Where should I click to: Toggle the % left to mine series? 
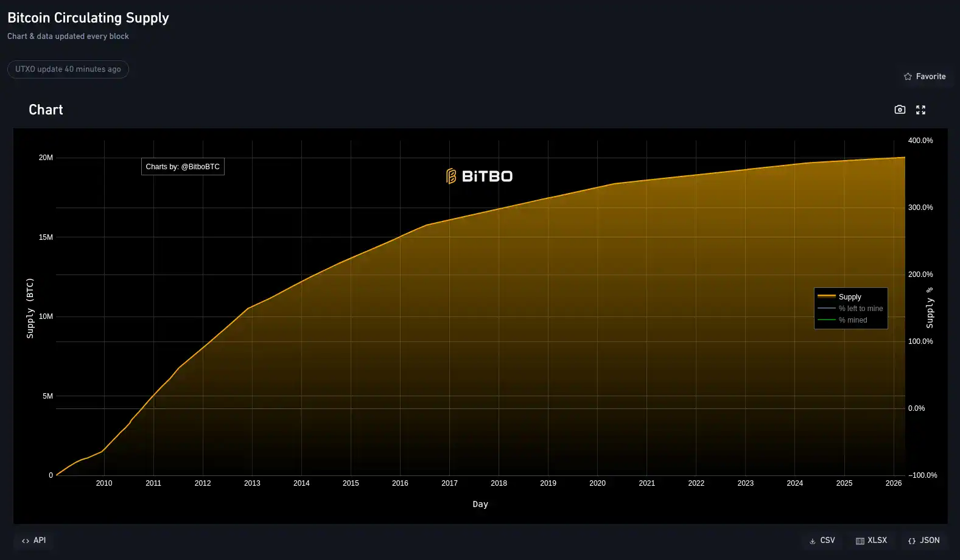point(850,309)
